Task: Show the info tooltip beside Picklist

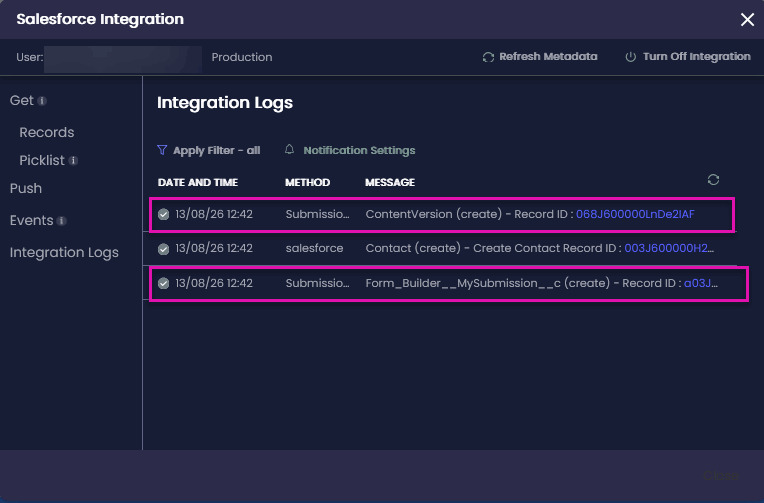Action: (73, 160)
